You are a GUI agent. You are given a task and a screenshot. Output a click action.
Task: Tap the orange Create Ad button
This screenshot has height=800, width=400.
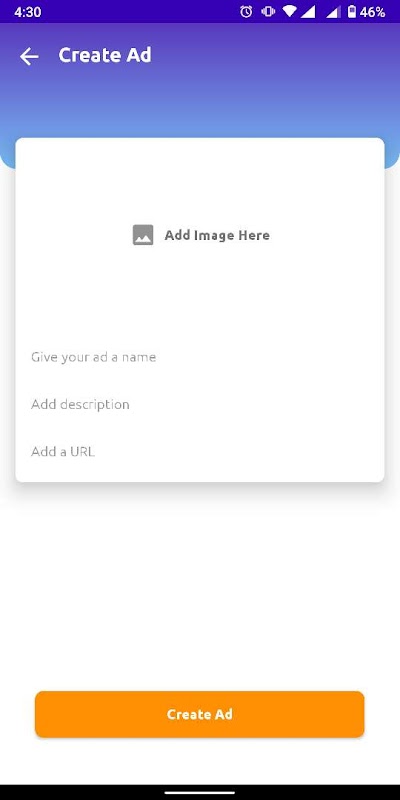199,714
